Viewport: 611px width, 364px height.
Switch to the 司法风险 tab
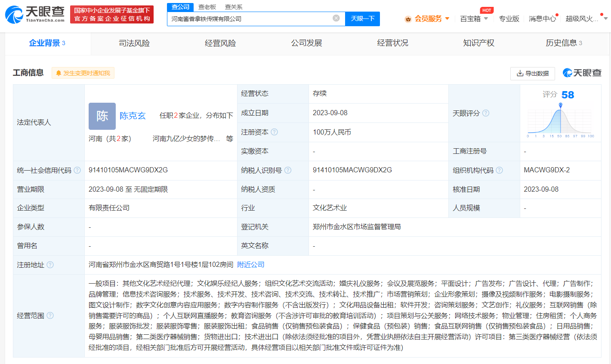[x=134, y=43]
